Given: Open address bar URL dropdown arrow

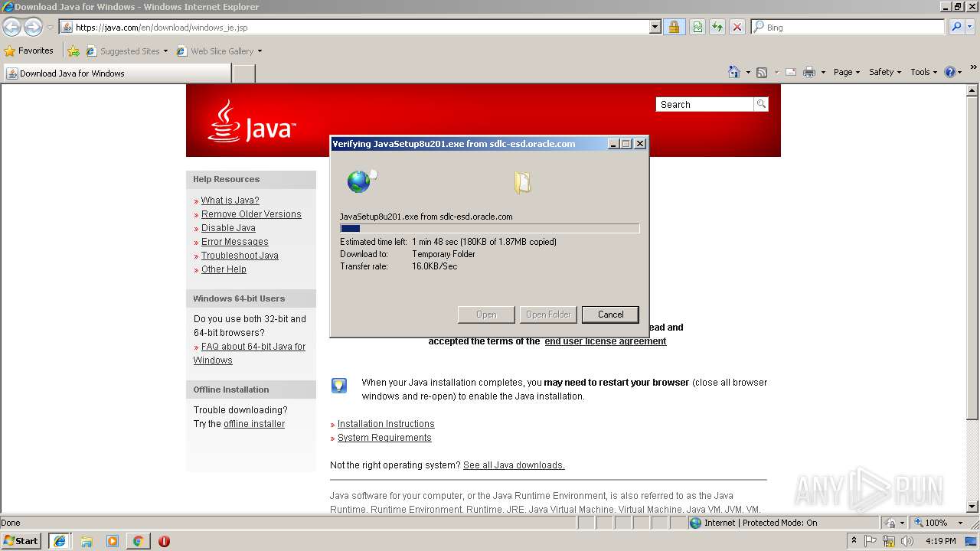Looking at the screenshot, I should (x=655, y=27).
